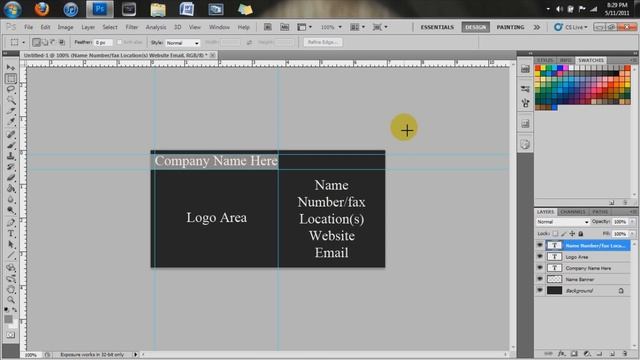Switch to the Channels tab

point(573,212)
